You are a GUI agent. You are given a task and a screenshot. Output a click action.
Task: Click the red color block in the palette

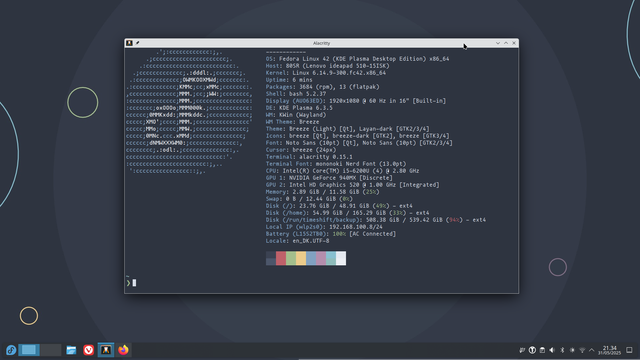[281, 258]
